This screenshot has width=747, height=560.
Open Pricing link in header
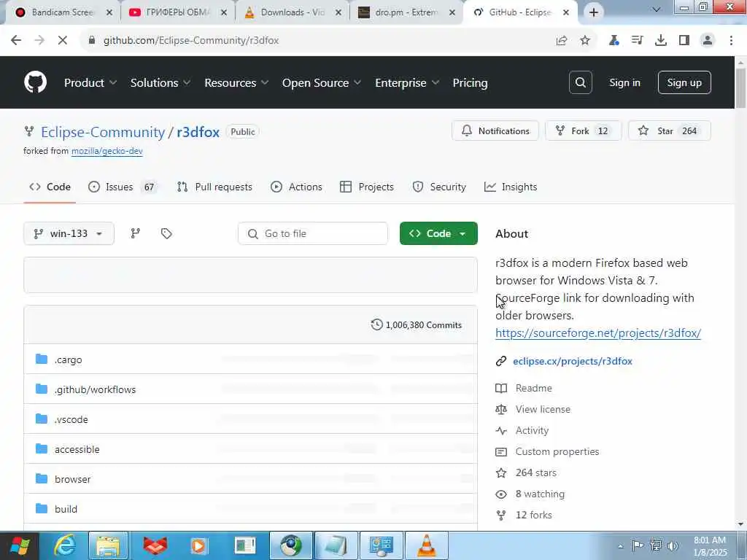tap(471, 83)
